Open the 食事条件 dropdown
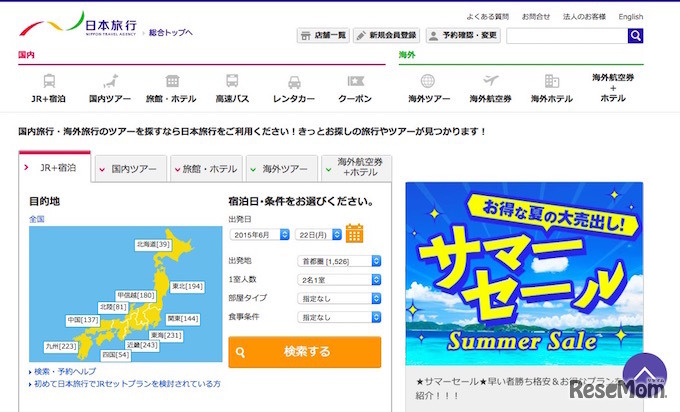Screen dimensions: 680x412 pyautogui.click(x=339, y=317)
